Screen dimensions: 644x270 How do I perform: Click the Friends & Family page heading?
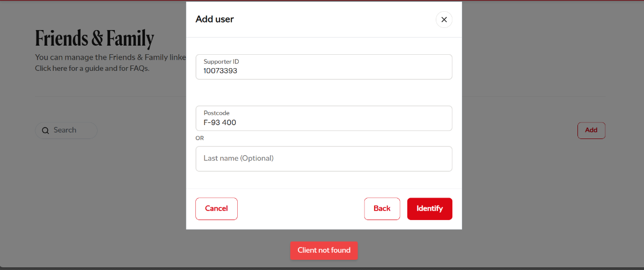click(x=94, y=38)
